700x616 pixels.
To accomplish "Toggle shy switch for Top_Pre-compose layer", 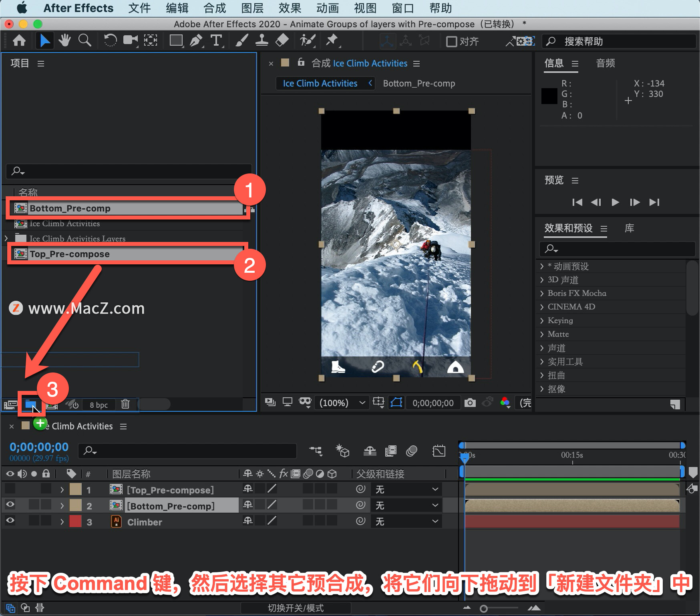I will click(248, 489).
